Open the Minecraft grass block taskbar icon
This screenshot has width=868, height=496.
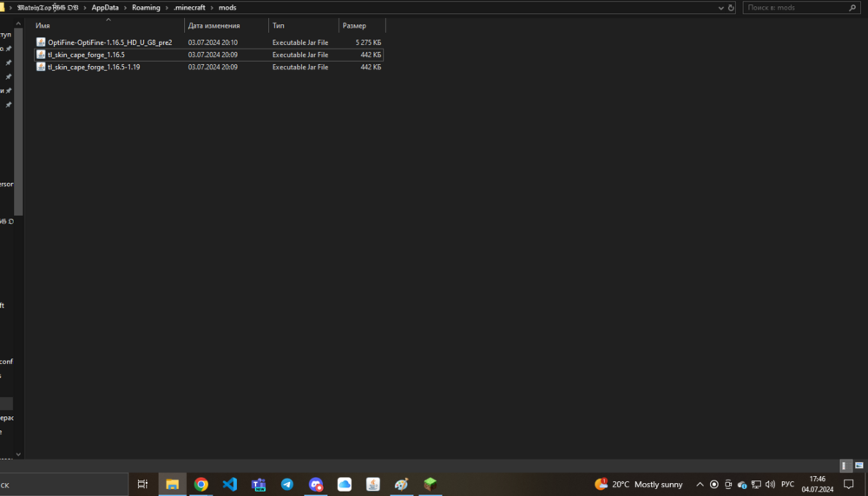(x=431, y=485)
